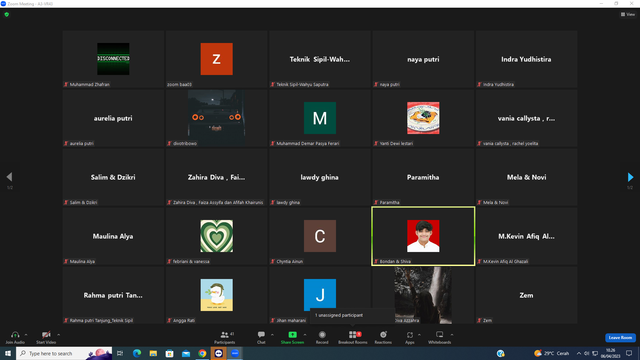The width and height of the screenshot is (640, 360).
Task: Click Yanti Dewi lestari's food avatar
Action: [423, 118]
